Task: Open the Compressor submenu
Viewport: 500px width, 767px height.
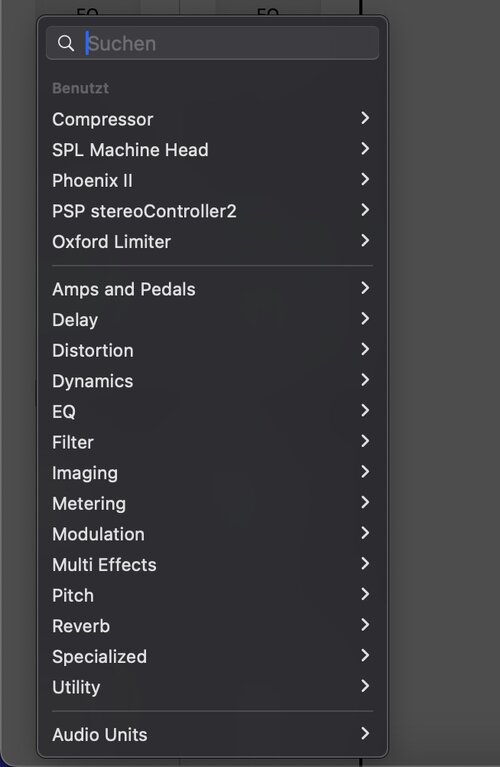Action: (x=212, y=119)
